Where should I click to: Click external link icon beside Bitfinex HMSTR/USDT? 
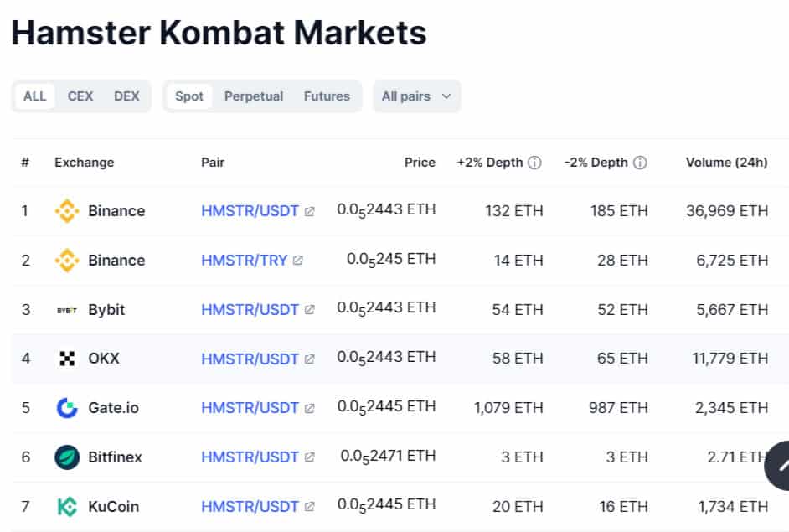coord(309,457)
